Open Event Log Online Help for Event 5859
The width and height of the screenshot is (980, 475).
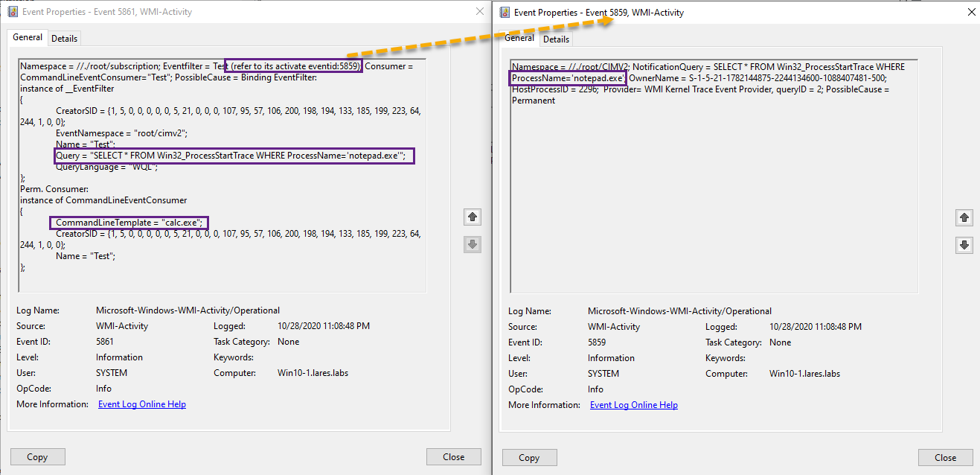[632, 404]
